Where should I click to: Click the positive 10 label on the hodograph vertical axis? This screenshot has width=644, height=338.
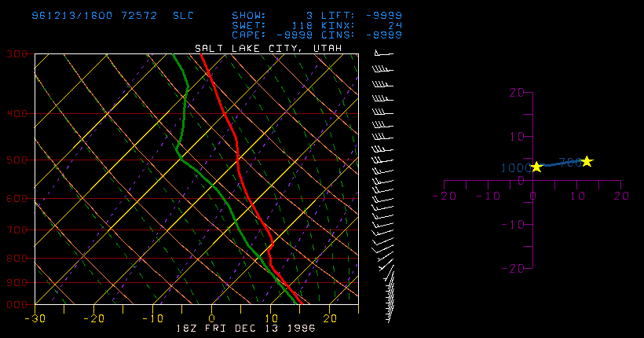point(516,137)
